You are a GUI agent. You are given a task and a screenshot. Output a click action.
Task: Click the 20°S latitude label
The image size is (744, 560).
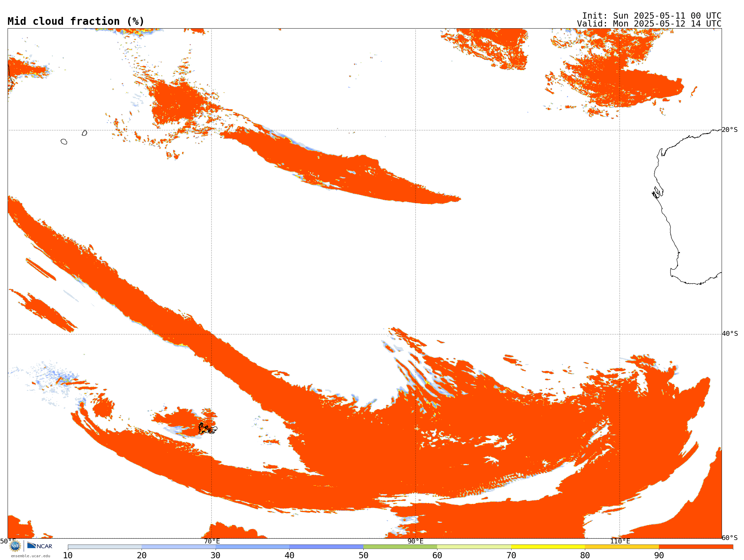tap(730, 130)
